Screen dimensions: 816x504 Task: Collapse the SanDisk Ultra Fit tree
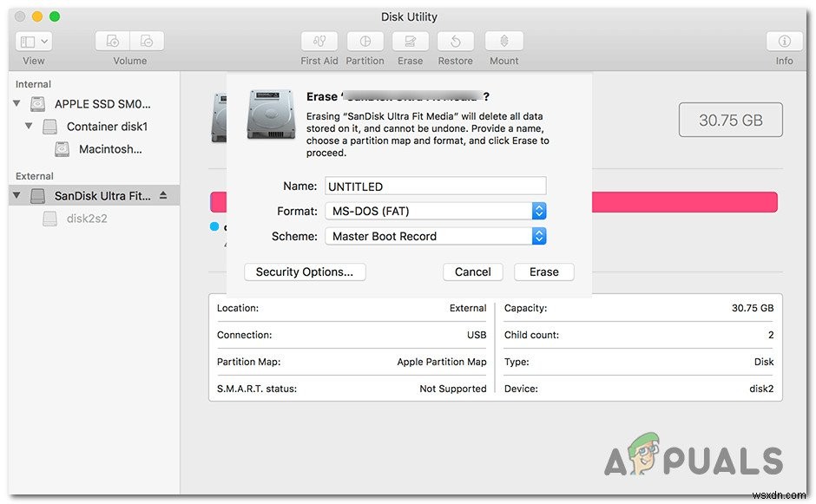(x=15, y=195)
